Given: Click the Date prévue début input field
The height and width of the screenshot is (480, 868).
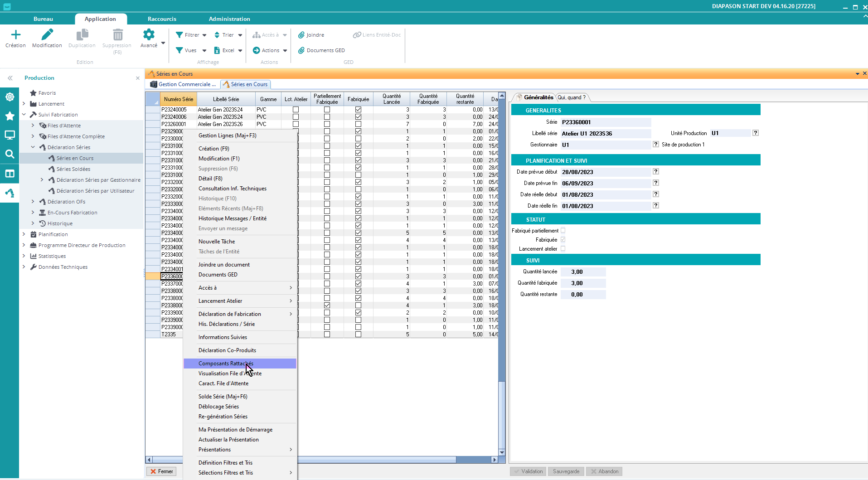Looking at the screenshot, I should (x=605, y=172).
